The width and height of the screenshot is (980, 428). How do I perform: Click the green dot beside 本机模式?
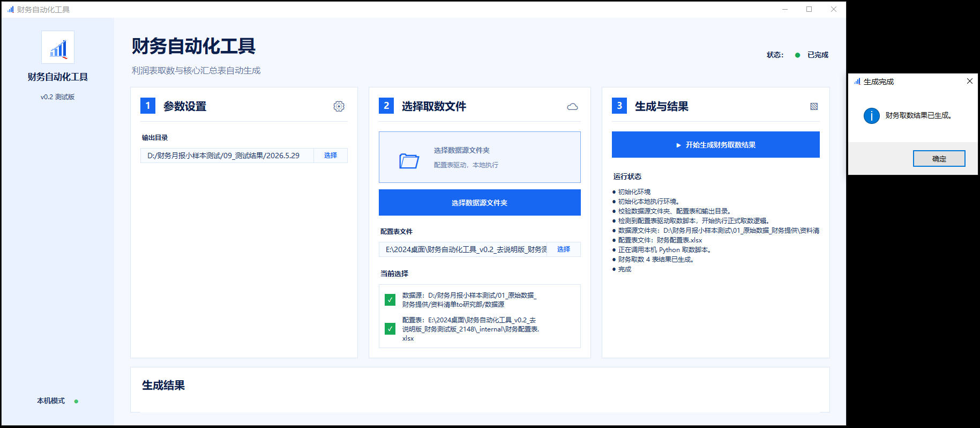coord(76,401)
